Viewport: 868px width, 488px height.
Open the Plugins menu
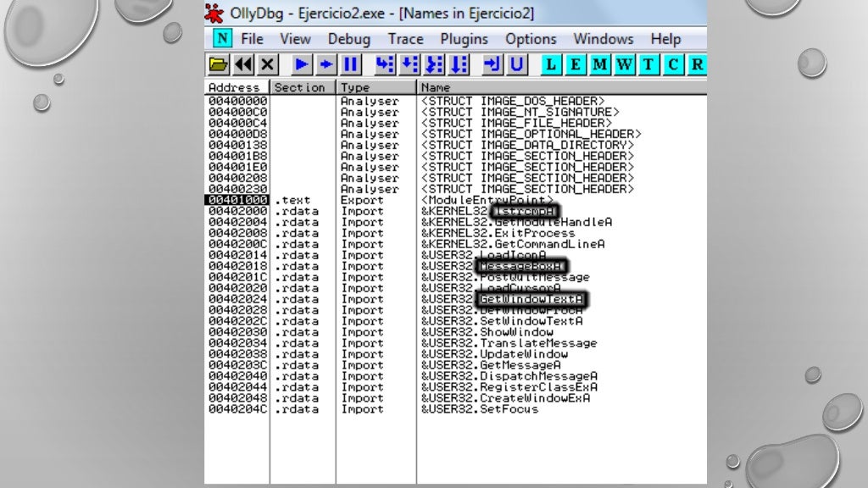click(x=464, y=39)
